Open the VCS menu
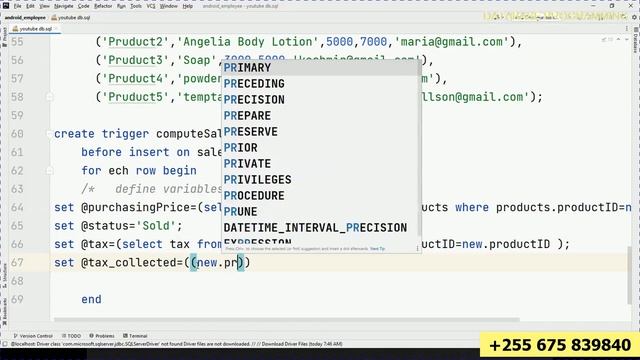Image resolution: width=640 pixels, height=360 pixels. pyautogui.click(x=151, y=6)
